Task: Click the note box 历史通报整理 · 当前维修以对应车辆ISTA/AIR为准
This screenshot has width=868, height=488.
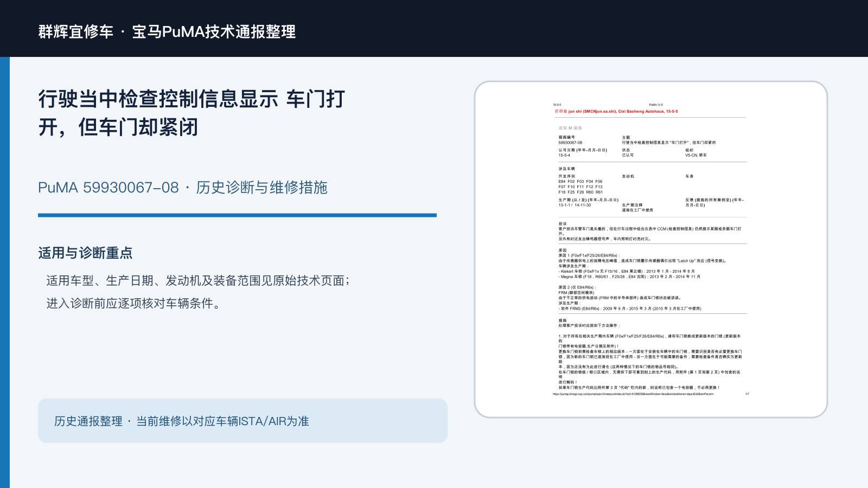Action: click(242, 421)
